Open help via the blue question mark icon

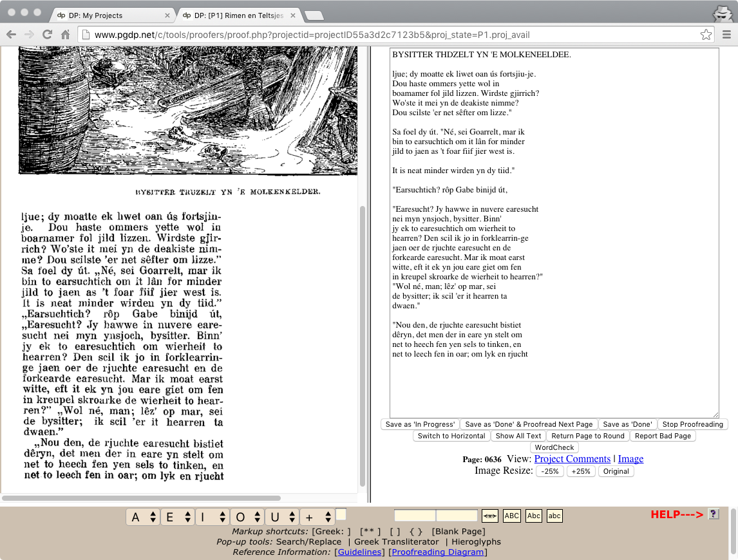tap(713, 515)
